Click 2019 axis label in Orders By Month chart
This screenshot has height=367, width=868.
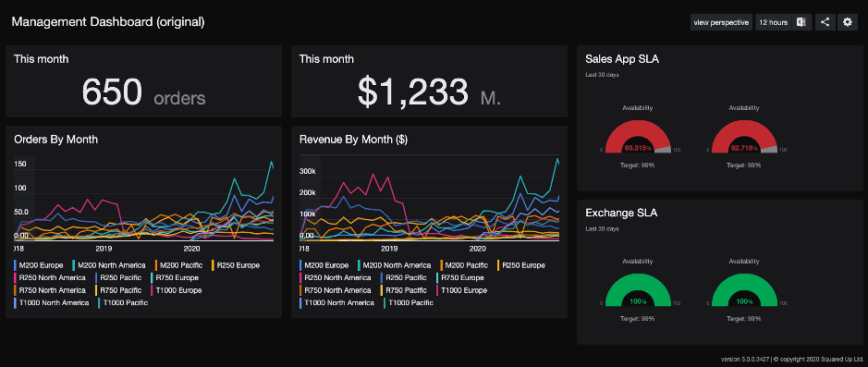point(104,249)
